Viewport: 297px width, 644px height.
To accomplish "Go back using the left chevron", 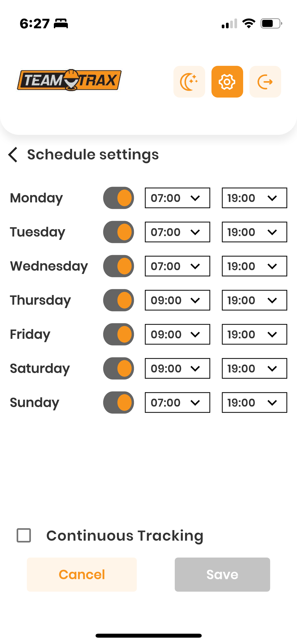I will pyautogui.click(x=13, y=155).
